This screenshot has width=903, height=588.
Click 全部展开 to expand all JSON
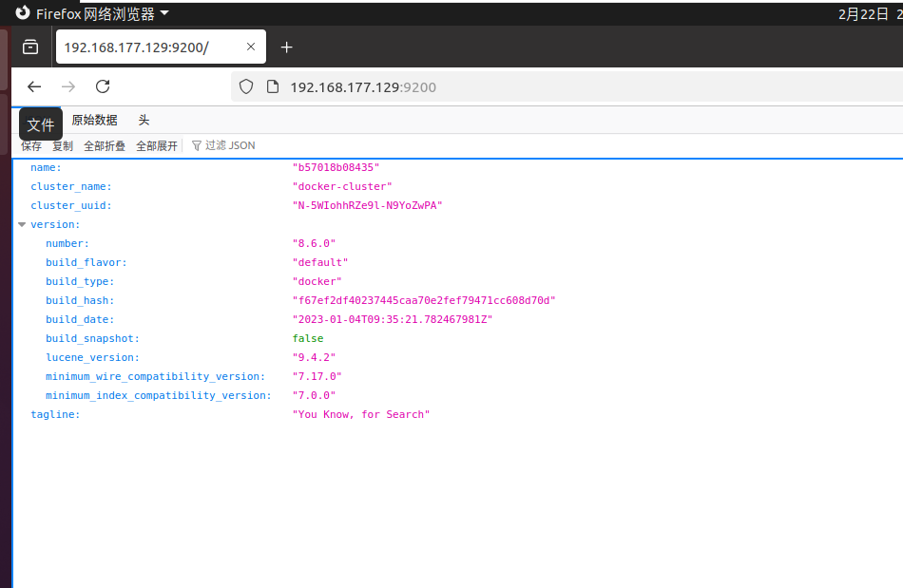(x=157, y=145)
